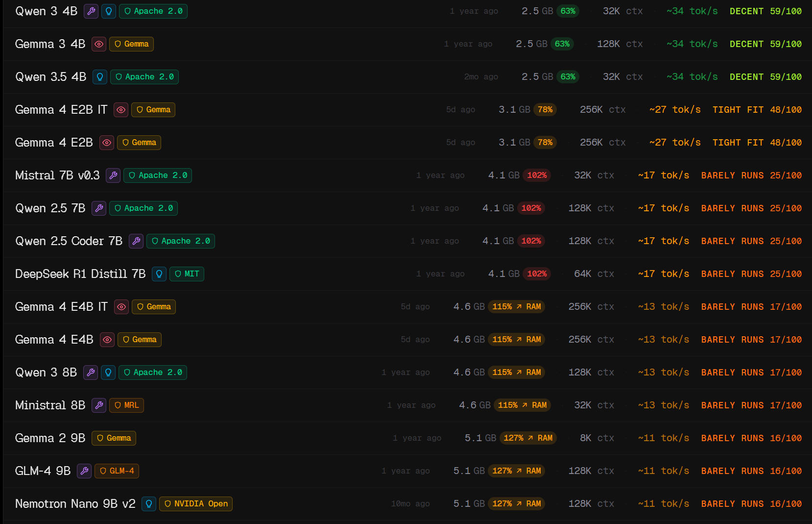Click the lightbulb icon next to Qwen 3 8B
This screenshot has height=524, width=812.
pyautogui.click(x=108, y=373)
